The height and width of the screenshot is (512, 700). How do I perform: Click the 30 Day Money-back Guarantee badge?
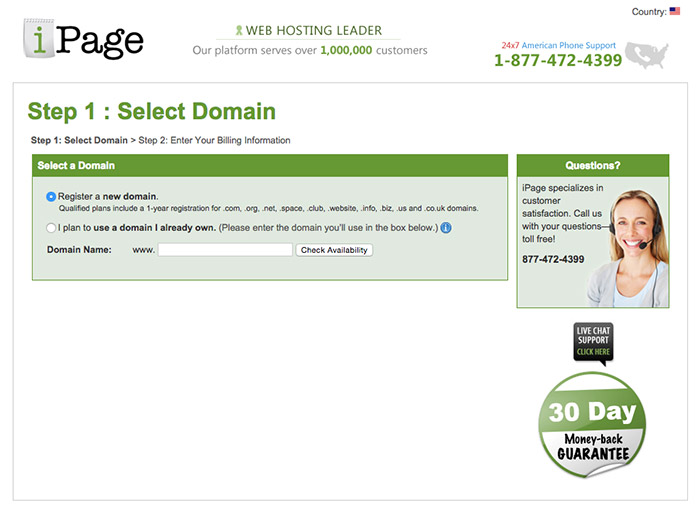[592, 425]
